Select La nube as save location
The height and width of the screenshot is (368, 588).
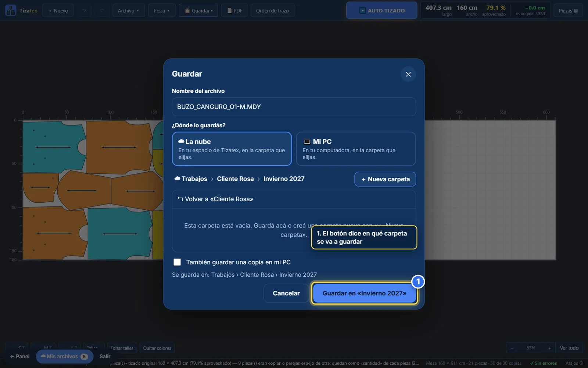click(232, 149)
